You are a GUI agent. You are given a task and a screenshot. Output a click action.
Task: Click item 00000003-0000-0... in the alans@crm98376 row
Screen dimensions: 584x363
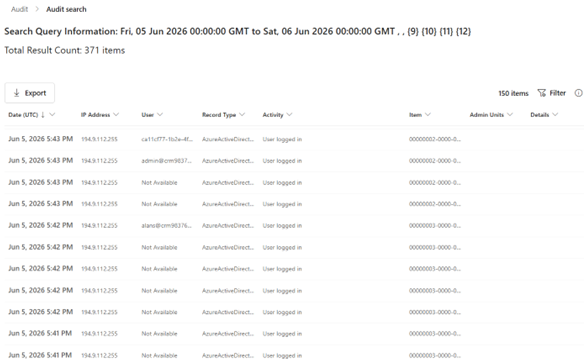pyautogui.click(x=435, y=226)
